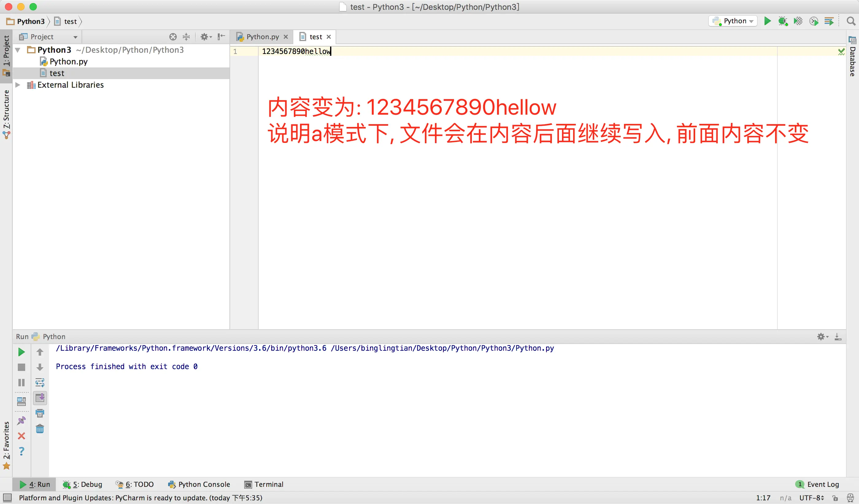Click the Stop square in Run panel
This screenshot has width=859, height=504.
(x=21, y=367)
